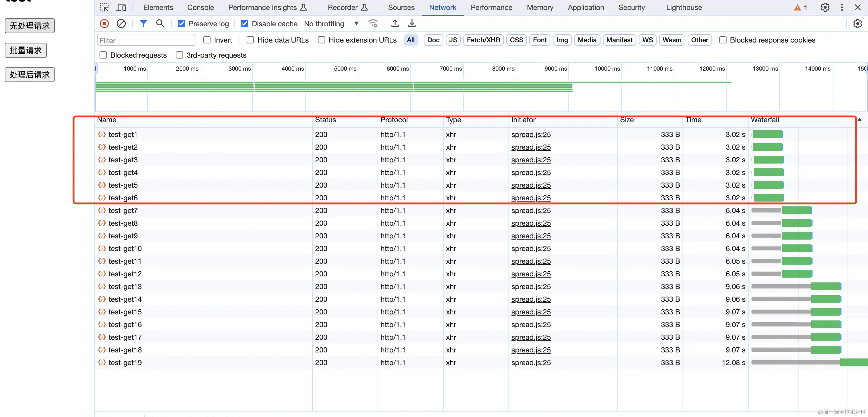This screenshot has height=417, width=868.
Task: Enable the Hide data URLs checkbox
Action: [x=250, y=40]
